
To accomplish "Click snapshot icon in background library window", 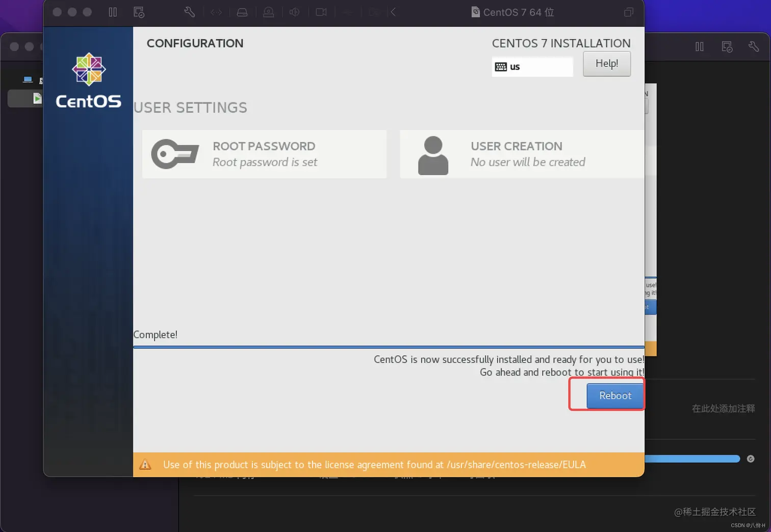I will tap(727, 47).
